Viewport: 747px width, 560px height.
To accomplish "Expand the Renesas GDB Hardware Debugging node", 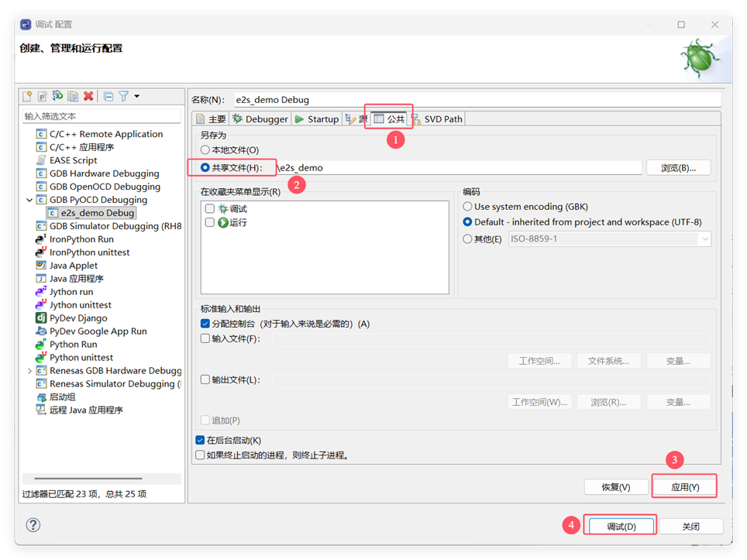I will (29, 370).
